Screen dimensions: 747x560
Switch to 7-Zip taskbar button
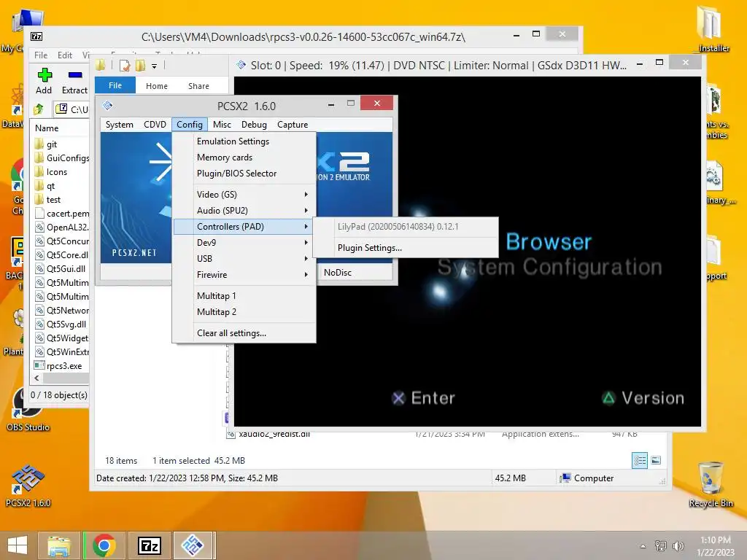click(149, 545)
